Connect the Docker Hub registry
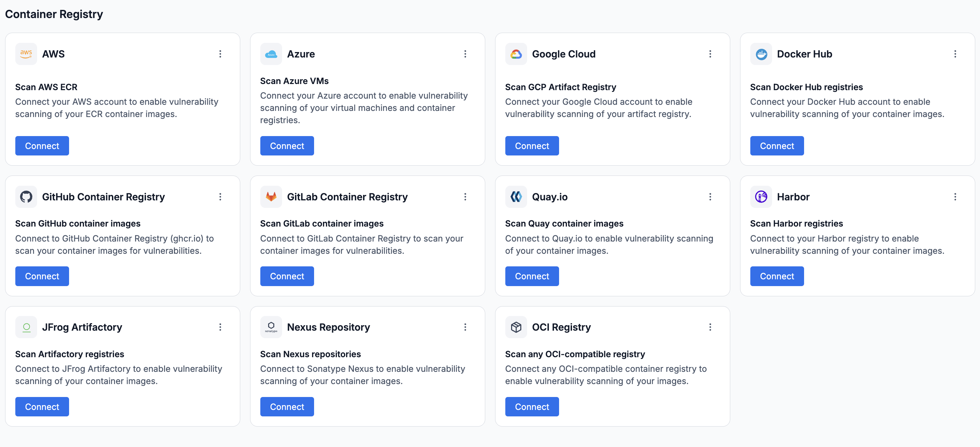Image resolution: width=980 pixels, height=447 pixels. [777, 146]
